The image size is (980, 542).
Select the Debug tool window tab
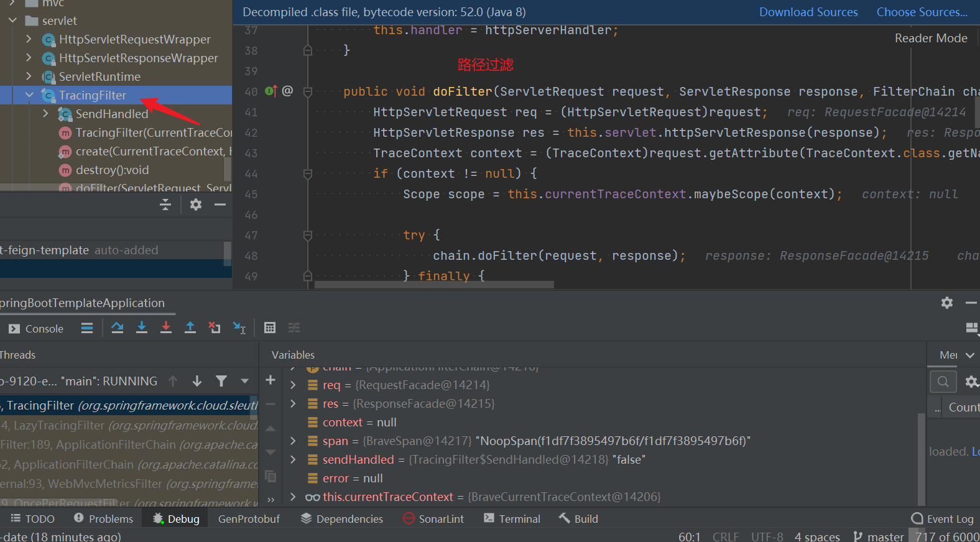tap(176, 519)
